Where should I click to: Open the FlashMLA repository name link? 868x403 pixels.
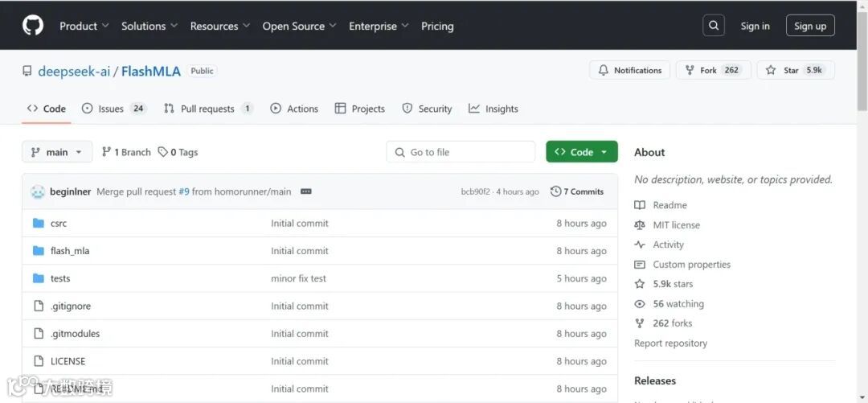pos(150,71)
